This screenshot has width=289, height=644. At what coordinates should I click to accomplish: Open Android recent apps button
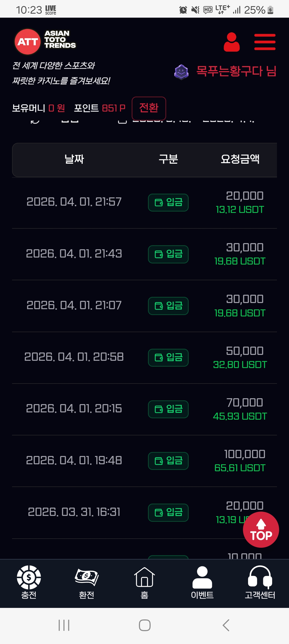[x=64, y=625]
